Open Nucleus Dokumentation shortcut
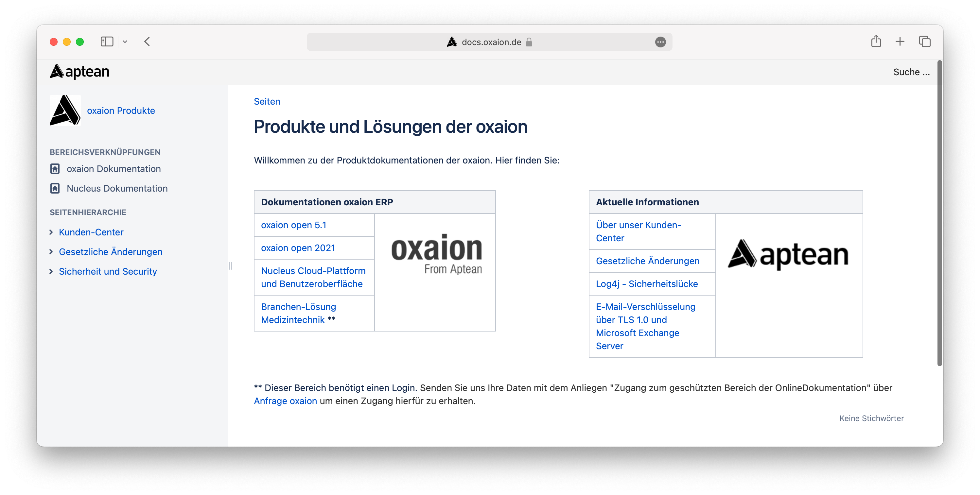 (x=117, y=188)
